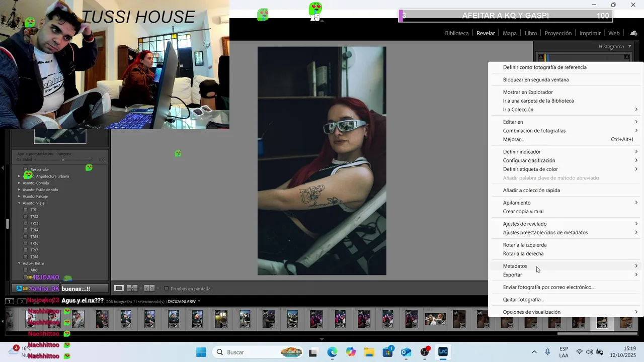Collapse the 'Auto+: Retro' preset group
The image size is (644, 362).
(x=19, y=263)
